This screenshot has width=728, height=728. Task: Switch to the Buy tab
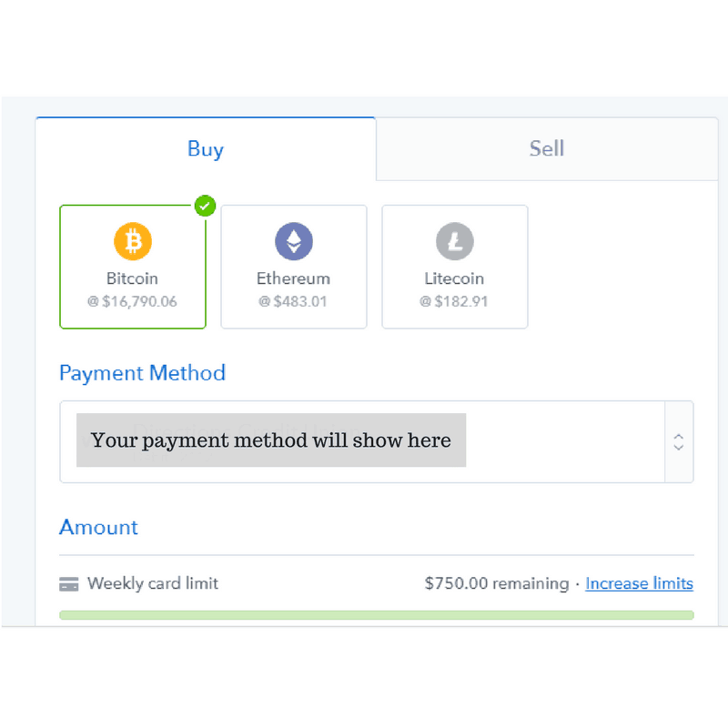click(x=206, y=149)
